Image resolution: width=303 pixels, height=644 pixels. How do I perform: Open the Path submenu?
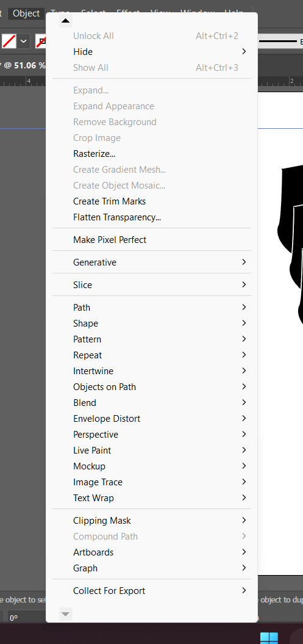152,308
